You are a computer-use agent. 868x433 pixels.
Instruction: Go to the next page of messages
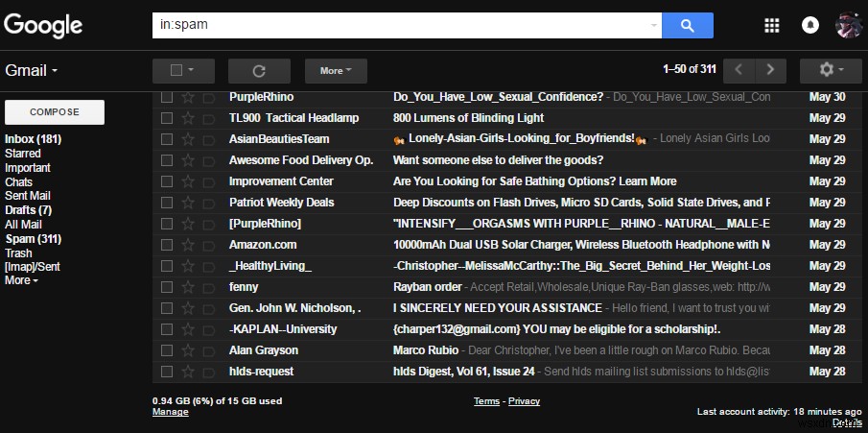(770, 70)
